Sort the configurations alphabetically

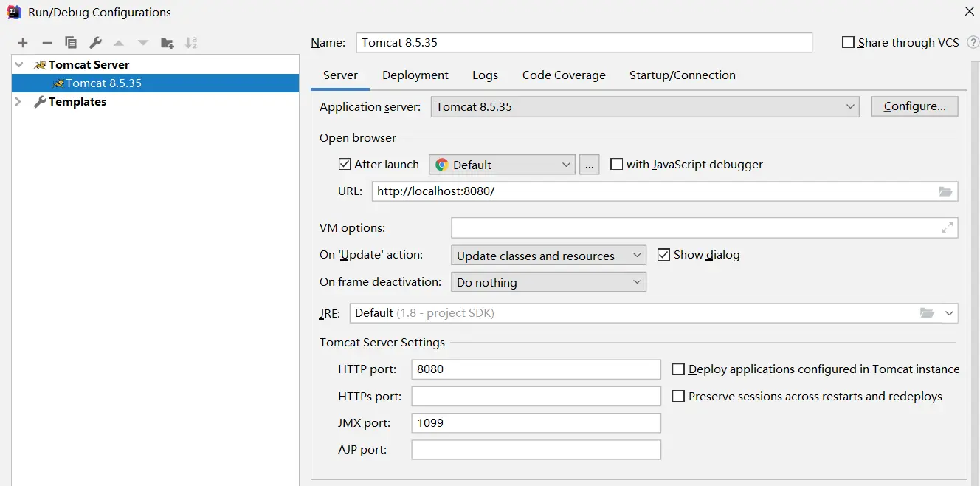click(x=191, y=43)
